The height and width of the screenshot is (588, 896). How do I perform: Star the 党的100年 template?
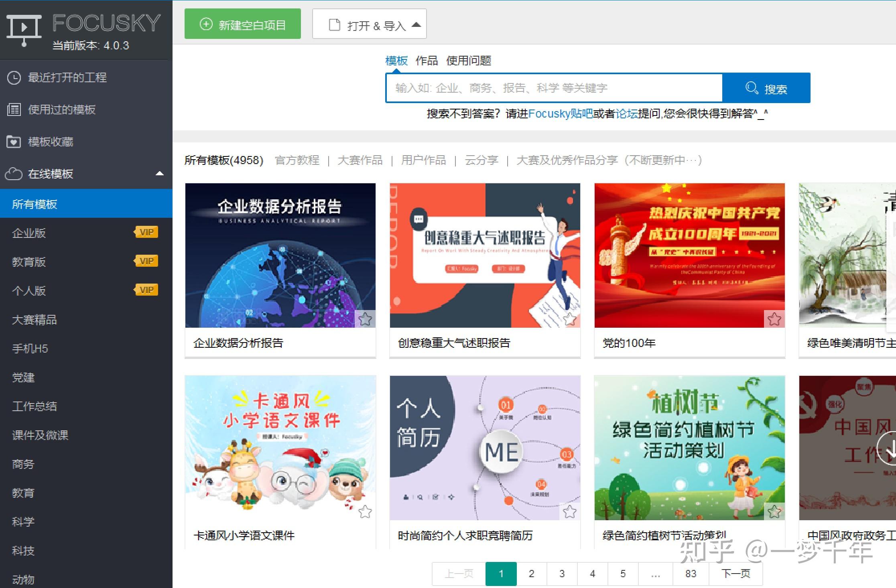click(x=774, y=319)
